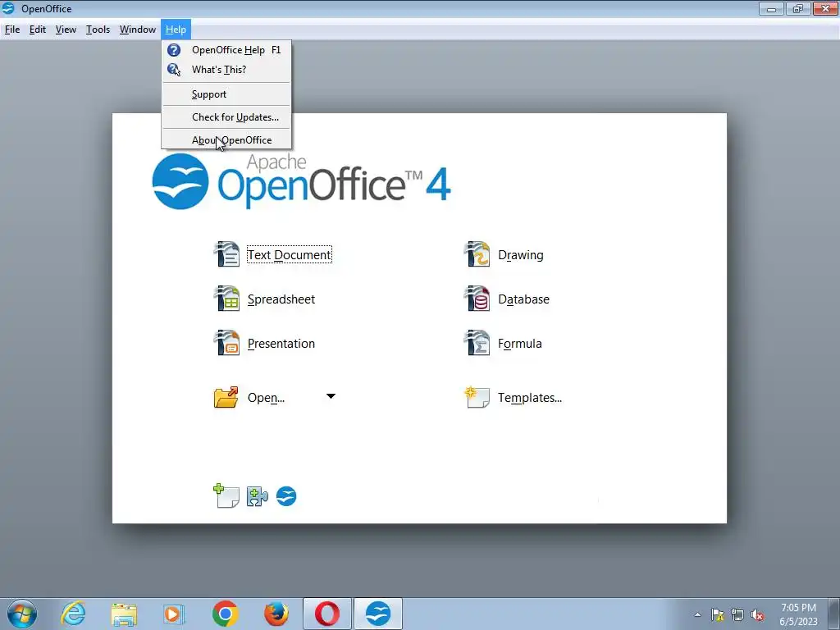The height and width of the screenshot is (630, 840).
Task: Open the Edit menu
Action: point(38,30)
